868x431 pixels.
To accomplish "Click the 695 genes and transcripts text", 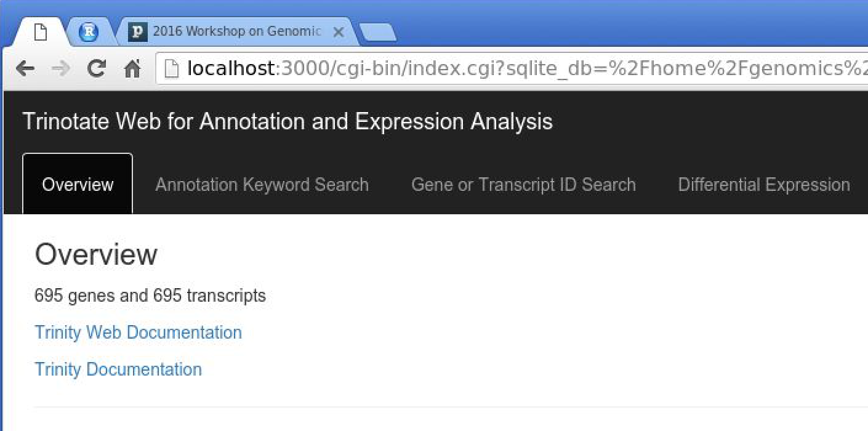I will coord(150,296).
